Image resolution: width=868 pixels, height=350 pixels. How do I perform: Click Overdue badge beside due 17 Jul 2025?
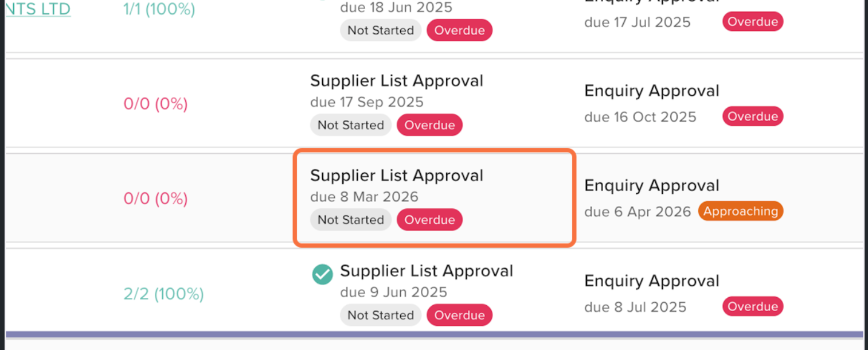point(752,22)
